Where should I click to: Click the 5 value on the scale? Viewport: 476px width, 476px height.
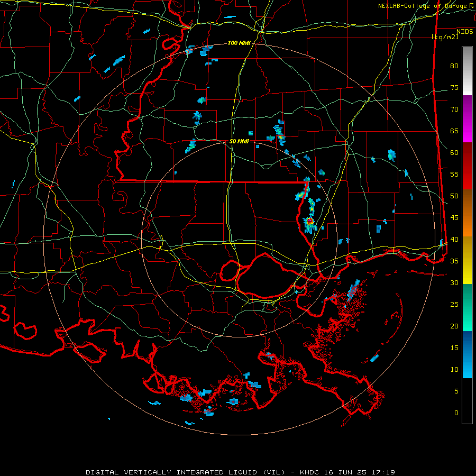tap(456, 391)
